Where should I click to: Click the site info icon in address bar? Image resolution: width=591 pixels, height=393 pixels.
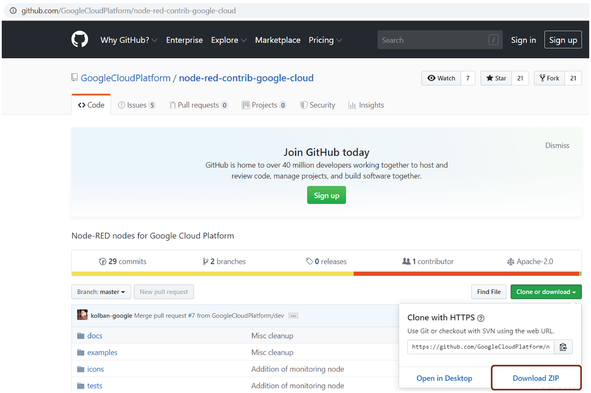(13, 11)
